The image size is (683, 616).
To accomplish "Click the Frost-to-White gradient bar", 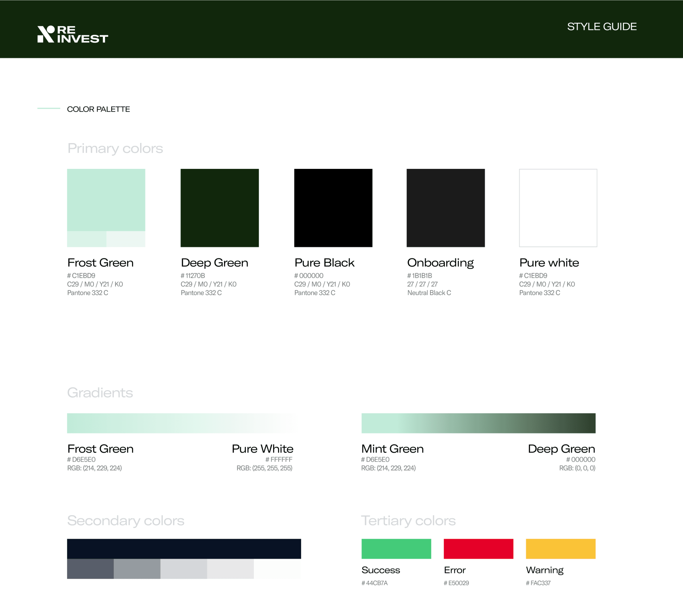I will tap(184, 423).
